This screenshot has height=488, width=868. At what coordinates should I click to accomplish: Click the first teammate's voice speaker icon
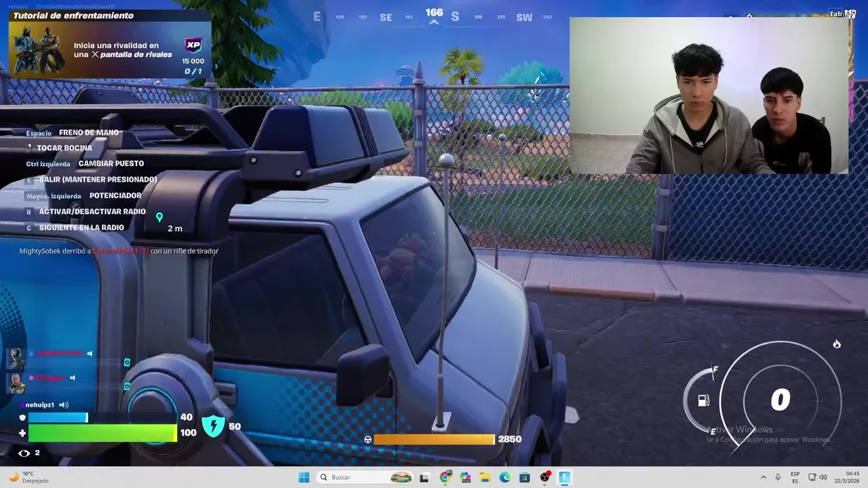90,353
